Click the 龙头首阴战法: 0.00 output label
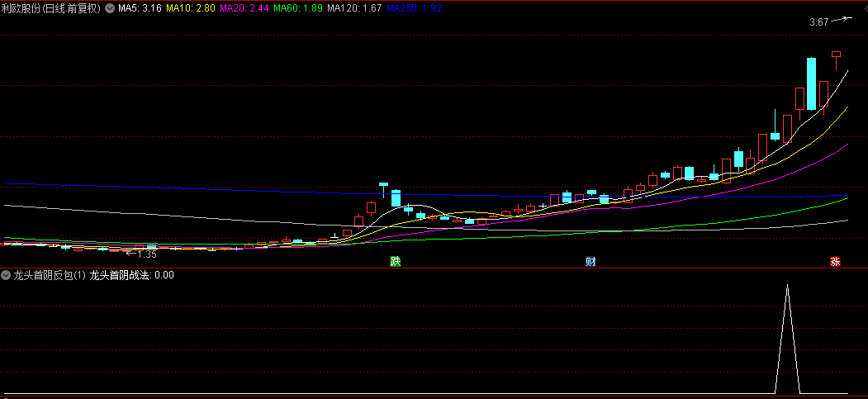This screenshot has height=399, width=868. 132,275
